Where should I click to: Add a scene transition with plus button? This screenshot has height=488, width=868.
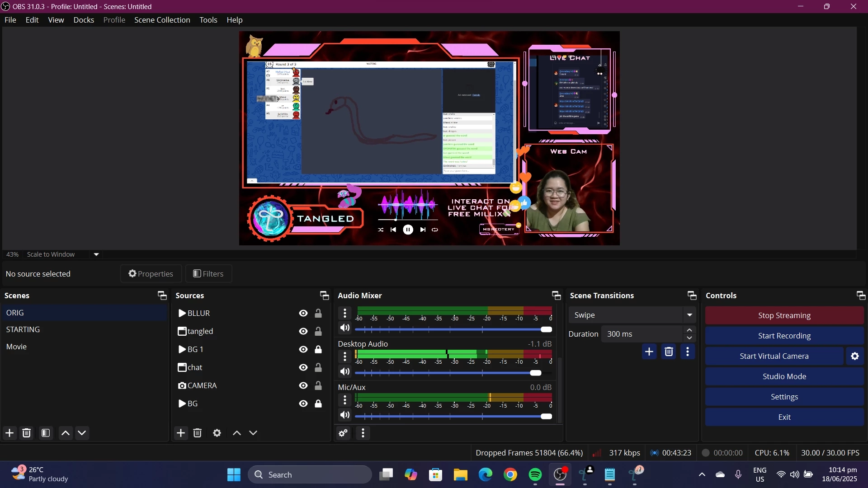649,352
